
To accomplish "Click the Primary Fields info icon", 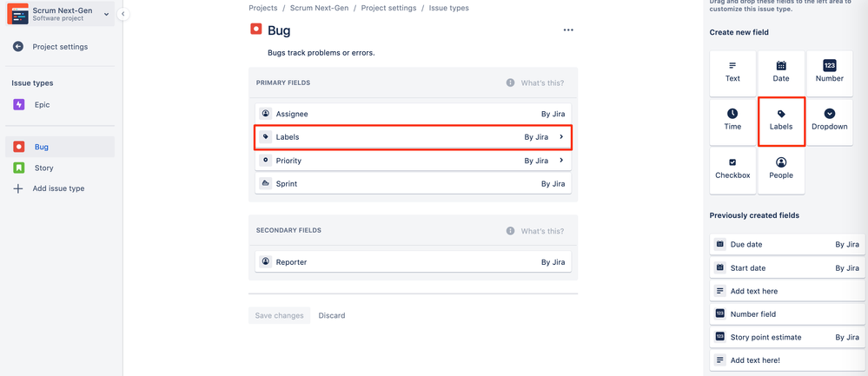I will [510, 82].
